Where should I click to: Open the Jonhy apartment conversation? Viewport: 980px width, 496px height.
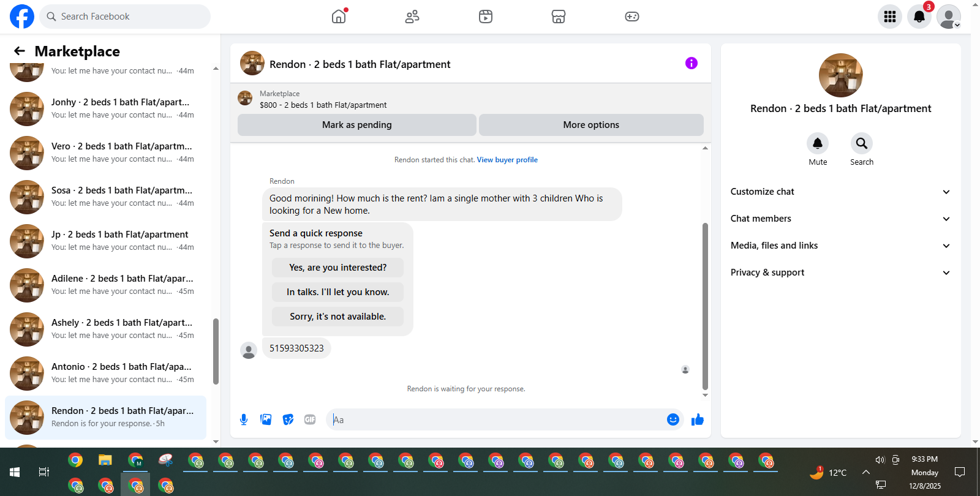pyautogui.click(x=105, y=109)
